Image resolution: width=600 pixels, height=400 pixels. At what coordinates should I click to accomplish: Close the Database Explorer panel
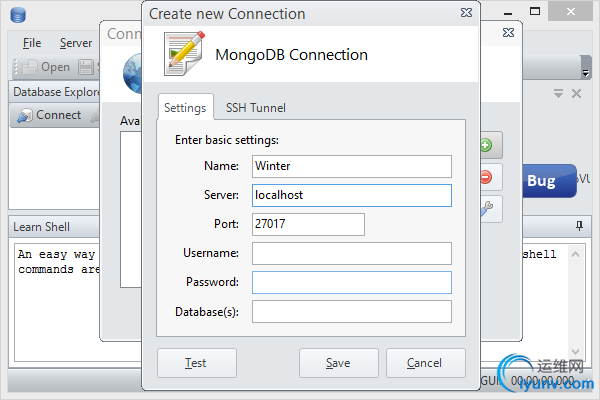[x=576, y=93]
